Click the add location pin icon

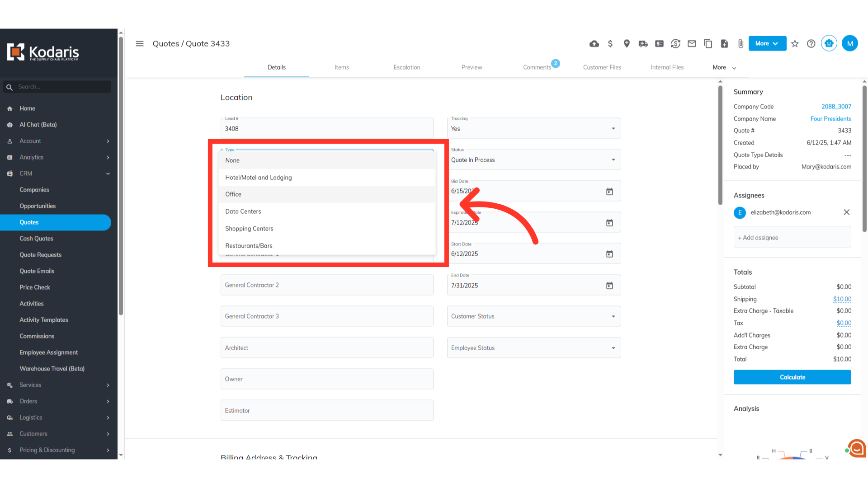pos(627,44)
